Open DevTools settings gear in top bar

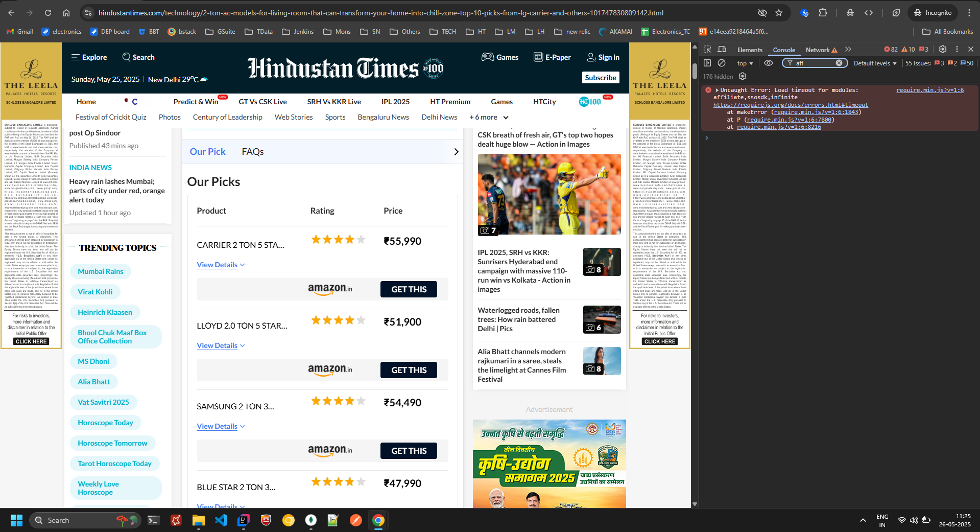pyautogui.click(x=943, y=50)
